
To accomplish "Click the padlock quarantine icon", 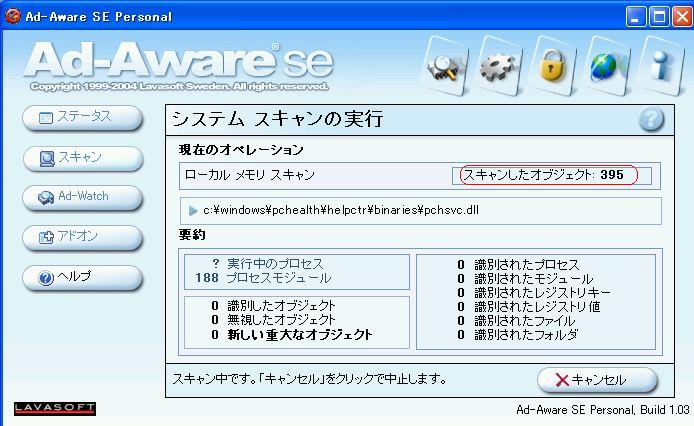I will coord(553,67).
